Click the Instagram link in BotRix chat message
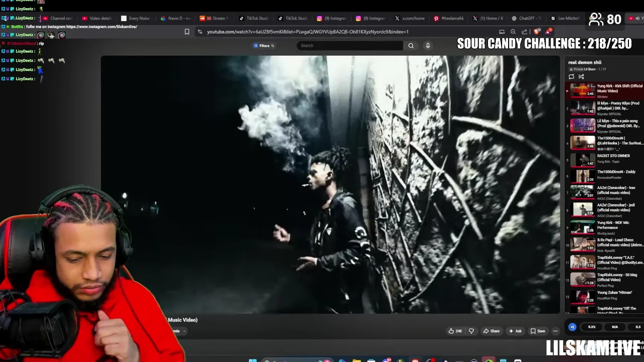This screenshot has height=362, width=644. click(102, 27)
